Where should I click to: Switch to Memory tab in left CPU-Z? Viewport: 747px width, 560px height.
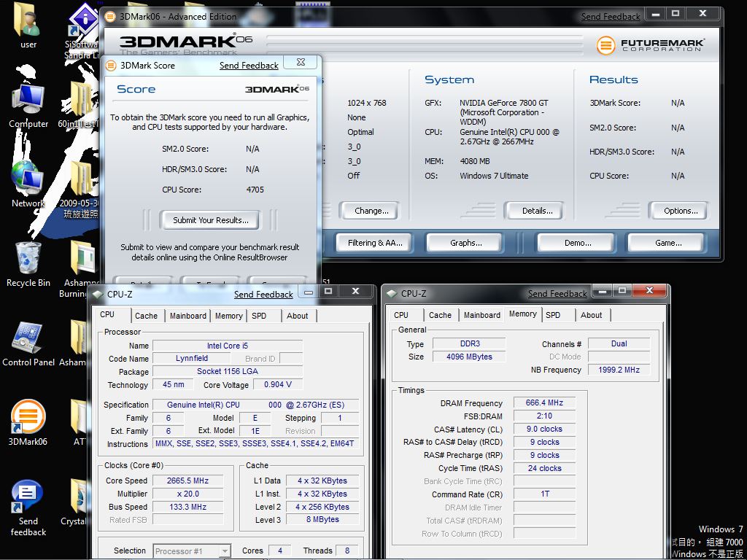coord(228,316)
